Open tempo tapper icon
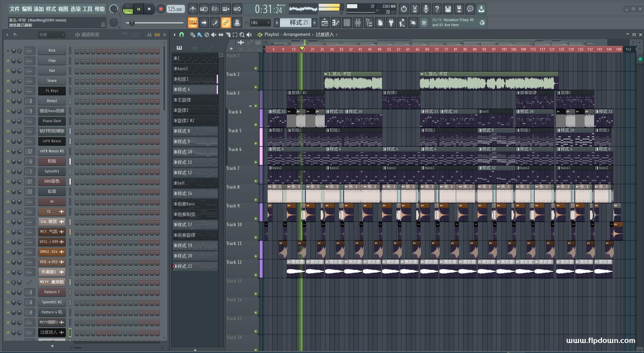 402,23
